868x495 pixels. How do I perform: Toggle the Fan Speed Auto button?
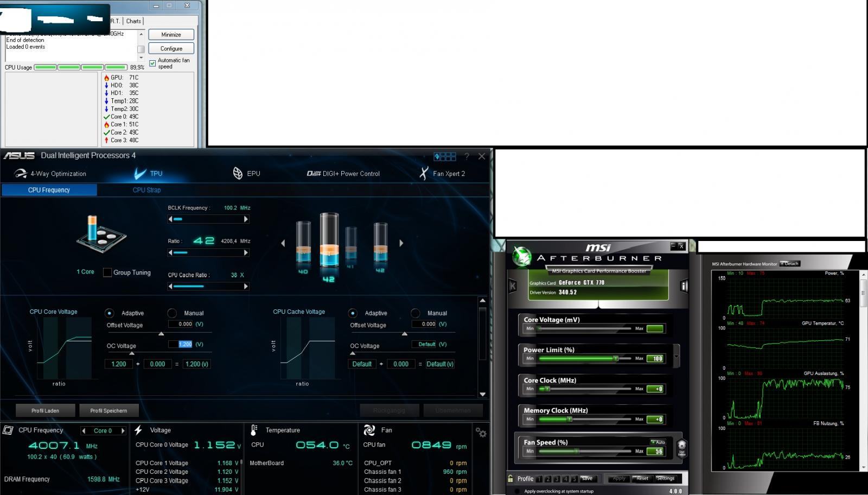point(658,442)
